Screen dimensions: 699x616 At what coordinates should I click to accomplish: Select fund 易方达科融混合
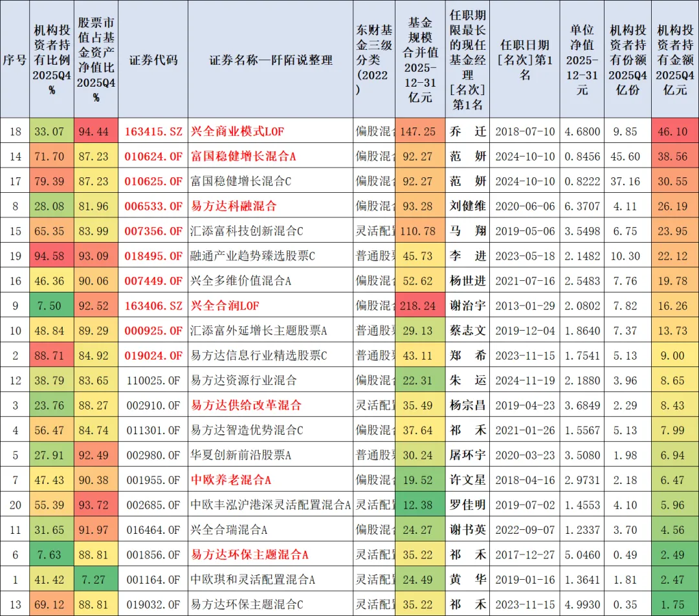coord(234,206)
